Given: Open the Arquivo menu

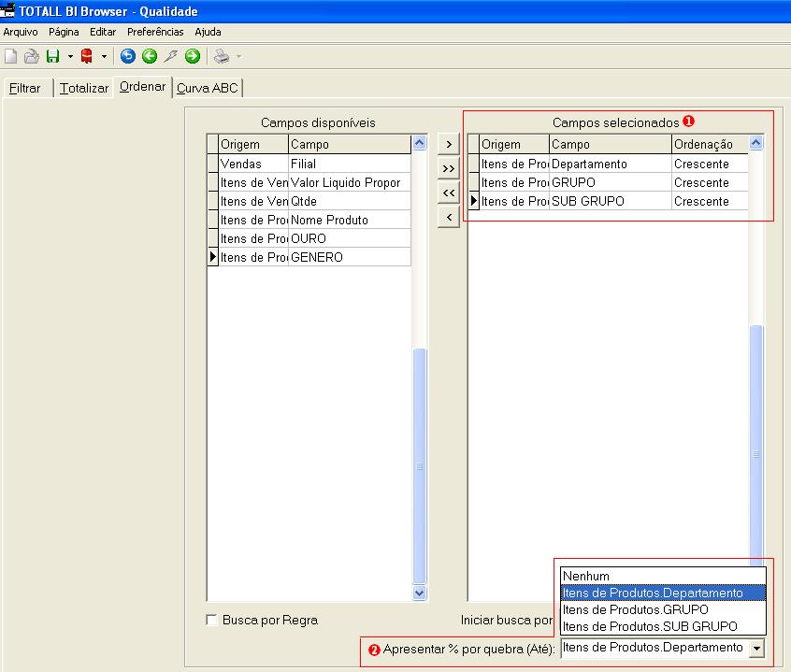Looking at the screenshot, I should (x=21, y=32).
